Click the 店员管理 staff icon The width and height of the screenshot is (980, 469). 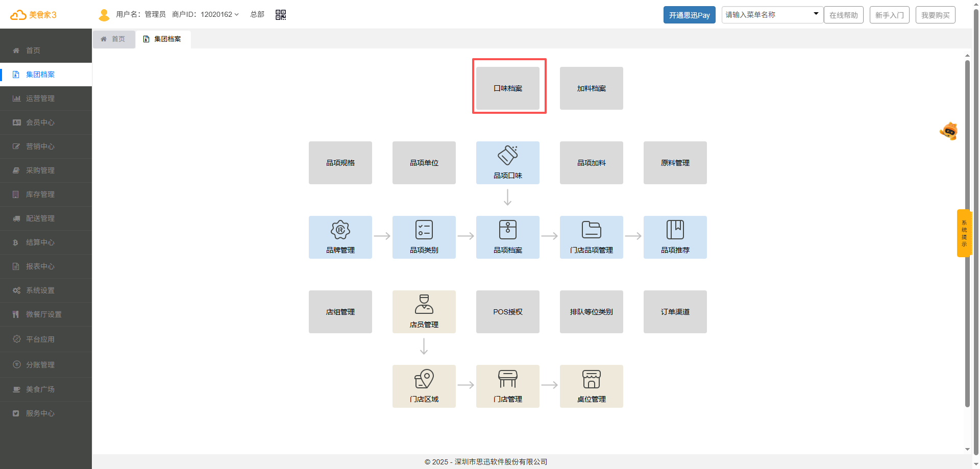tap(424, 305)
